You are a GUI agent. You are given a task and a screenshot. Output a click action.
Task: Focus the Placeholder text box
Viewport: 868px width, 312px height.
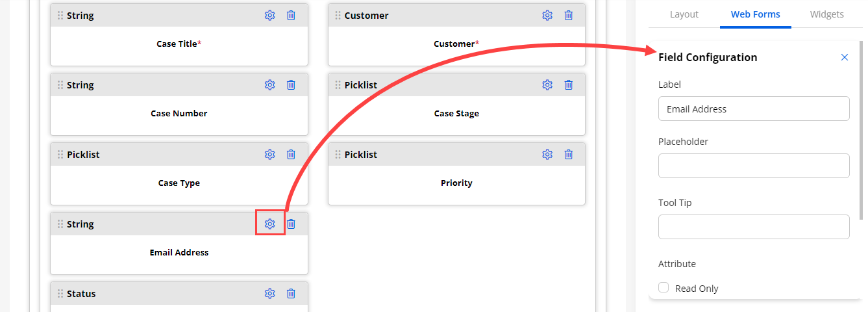(754, 166)
